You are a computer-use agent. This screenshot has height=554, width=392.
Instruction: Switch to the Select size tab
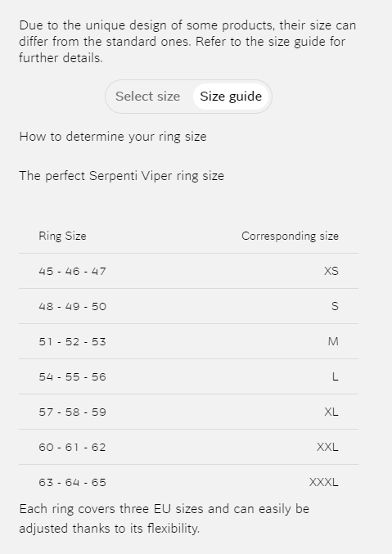(148, 97)
